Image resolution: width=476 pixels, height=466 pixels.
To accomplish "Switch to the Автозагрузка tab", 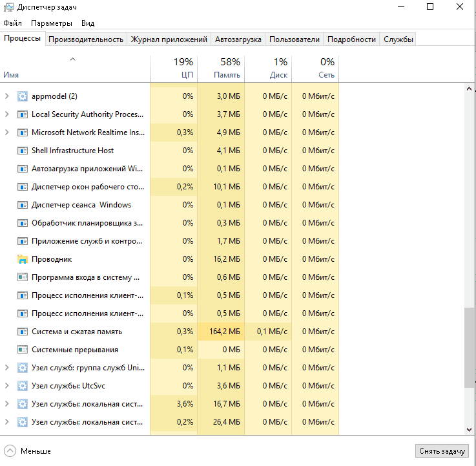I will [238, 39].
